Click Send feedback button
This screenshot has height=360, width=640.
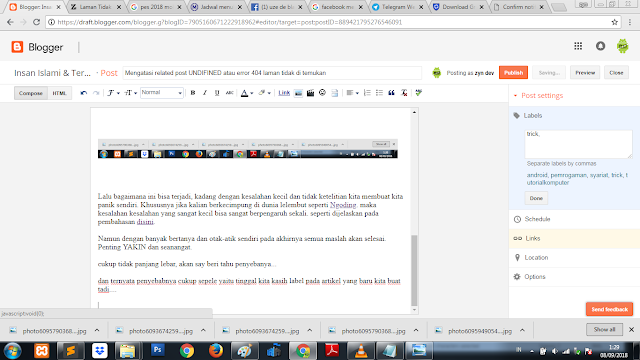pos(609,309)
